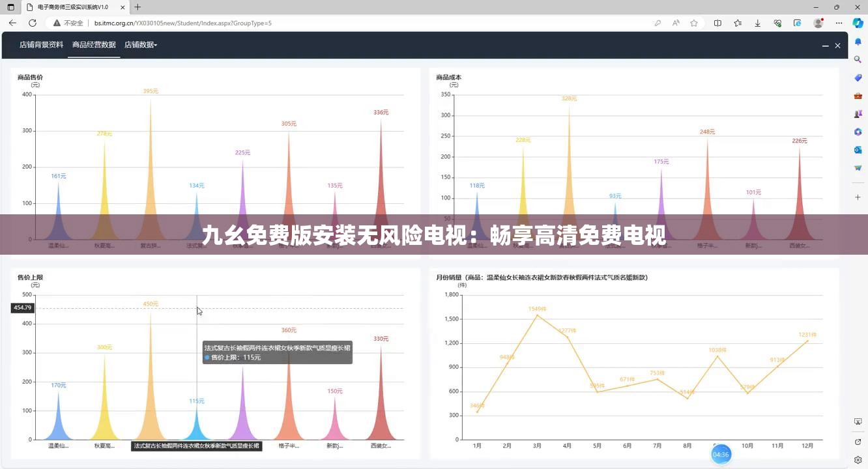The height and width of the screenshot is (469, 868).
Task: Open a new browser tab
Action: 137,7
